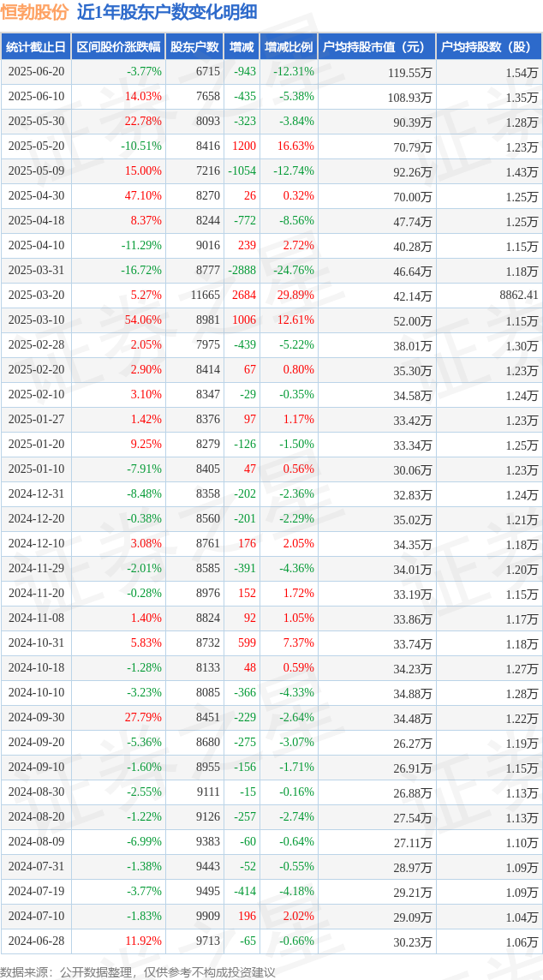The image size is (543, 980).
Task: Click the 54.06% price change cell
Action: (x=143, y=320)
